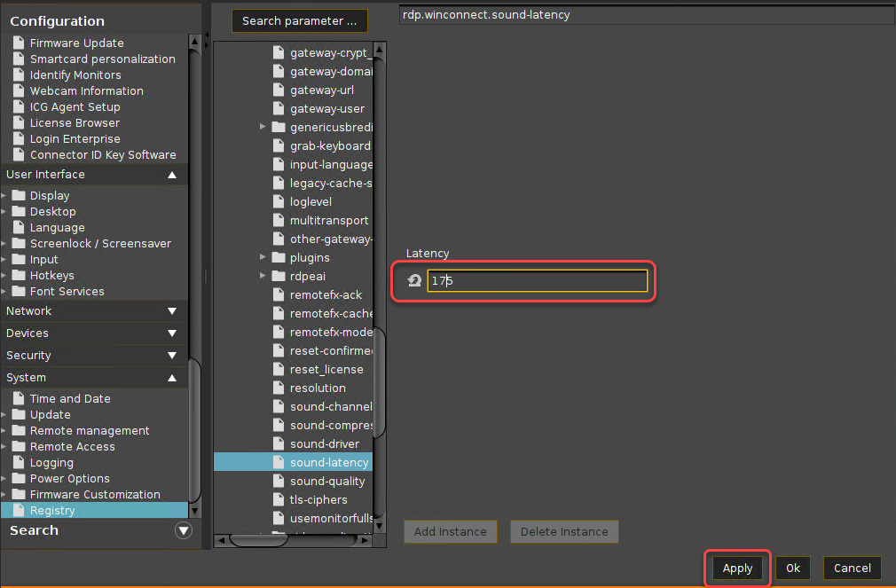This screenshot has height=588, width=896.
Task: Click the rdpeai folder icon
Action: [279, 276]
